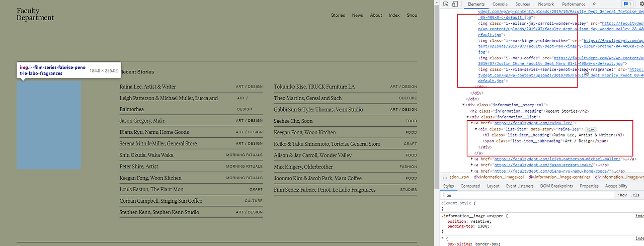Viewport: 644px width, 246px height.
Task: Select the i--maru-coffee img node
Action: tap(561, 61)
